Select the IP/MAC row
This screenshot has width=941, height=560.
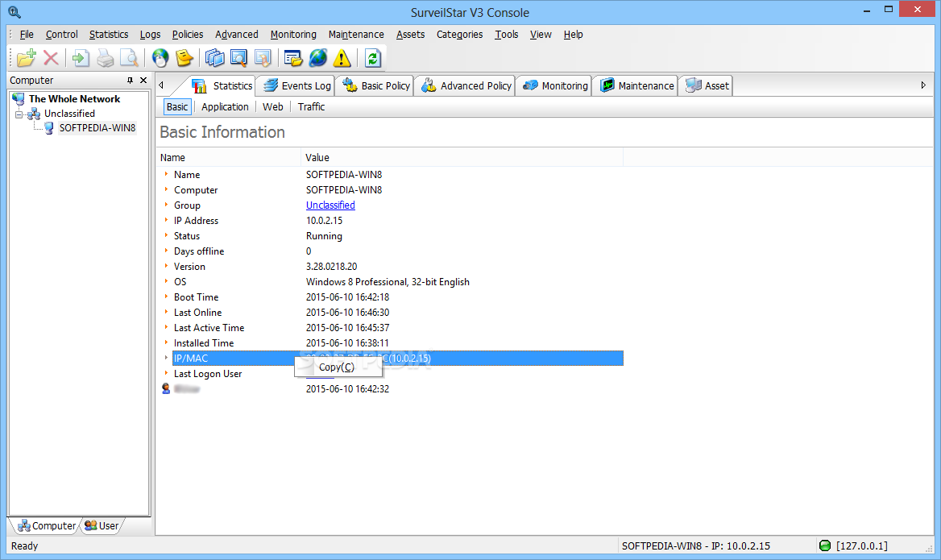[398, 359]
